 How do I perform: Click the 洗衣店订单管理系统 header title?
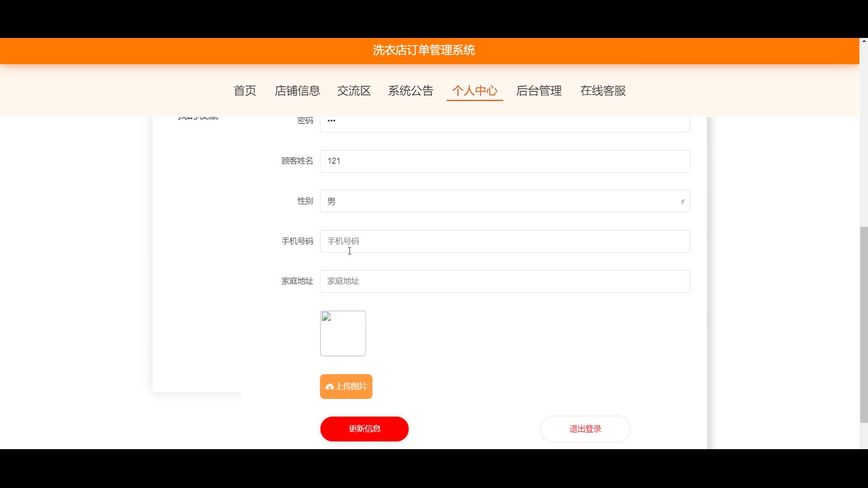424,50
